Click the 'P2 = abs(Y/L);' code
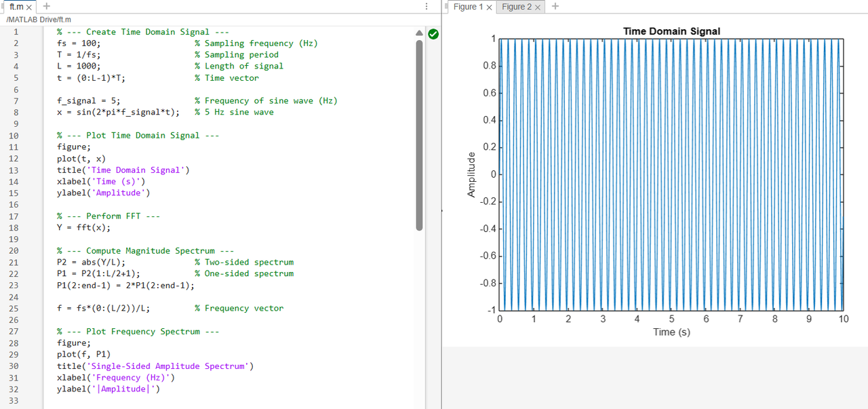 pos(91,262)
